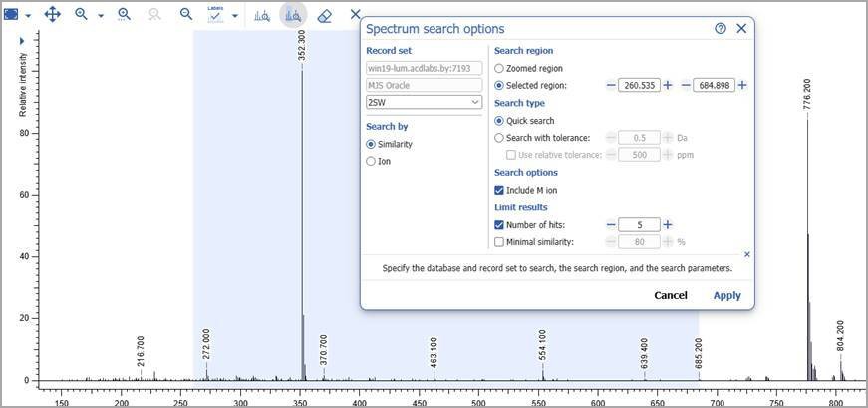
Task: Dismiss the hint text with small X
Action: point(747,254)
